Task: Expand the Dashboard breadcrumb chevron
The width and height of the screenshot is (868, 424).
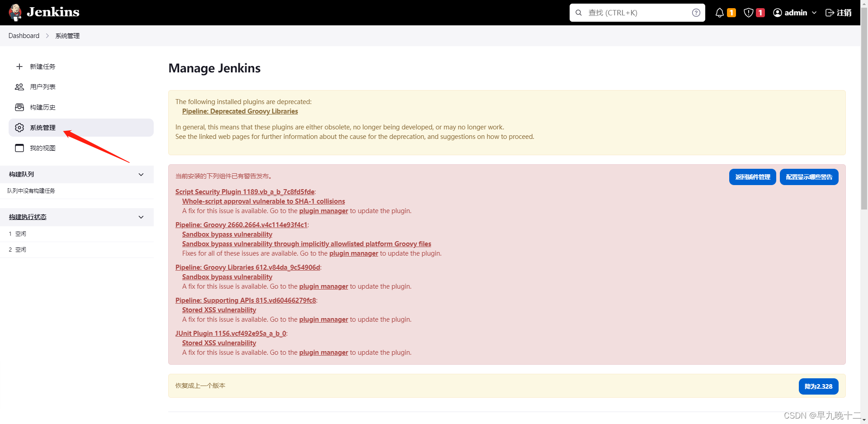Action: pyautogui.click(x=47, y=36)
